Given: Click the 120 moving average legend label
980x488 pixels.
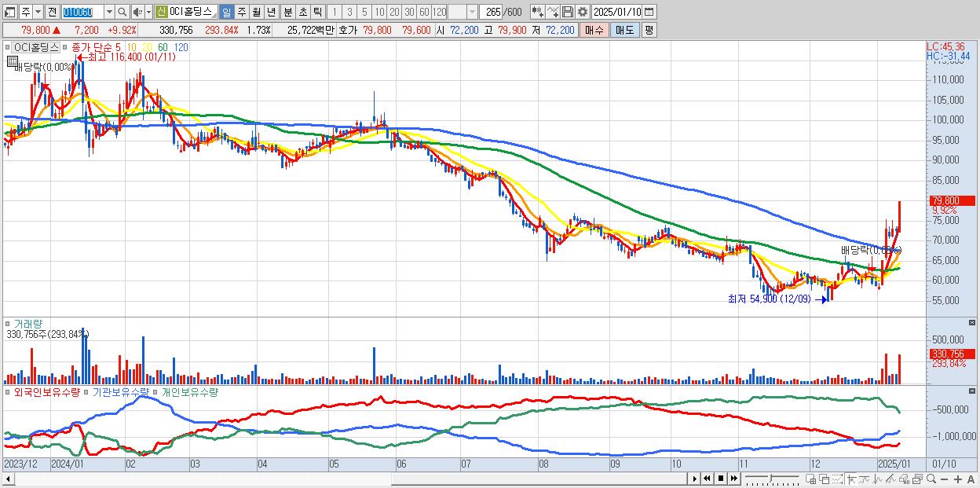Looking at the screenshot, I should [181, 47].
